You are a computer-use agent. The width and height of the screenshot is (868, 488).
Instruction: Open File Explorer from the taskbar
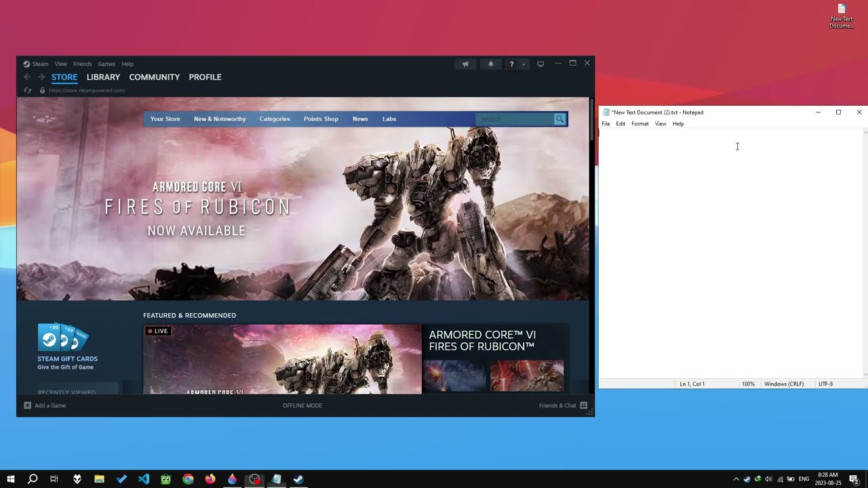[99, 479]
